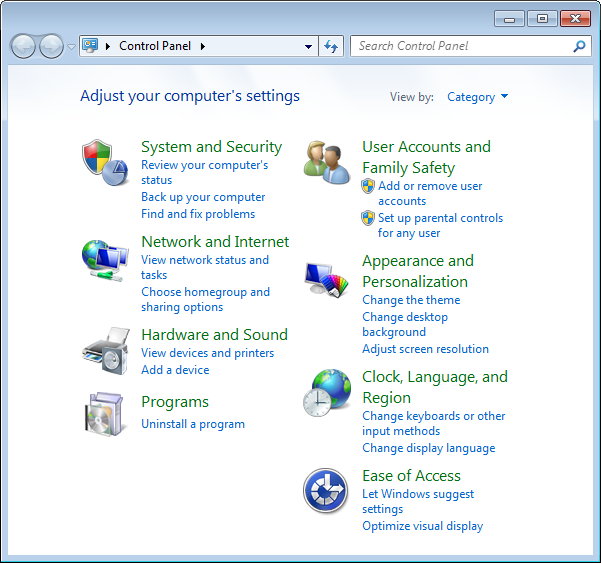Image resolution: width=601 pixels, height=563 pixels.
Task: Click the Back navigation arrow button
Action: click(23, 46)
